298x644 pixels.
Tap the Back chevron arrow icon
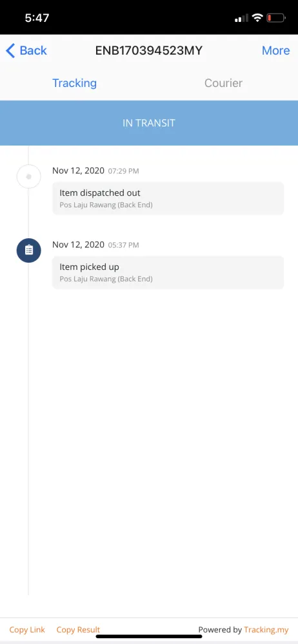(10, 50)
